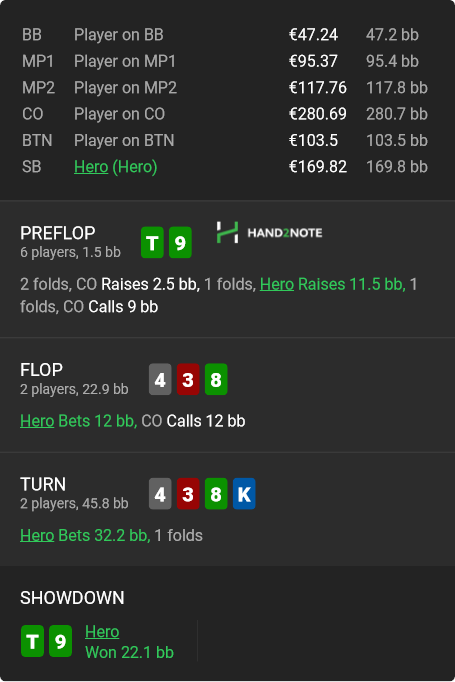The image size is (455, 682).
Task: Click the green 8 card on flop
Action: [x=216, y=379]
